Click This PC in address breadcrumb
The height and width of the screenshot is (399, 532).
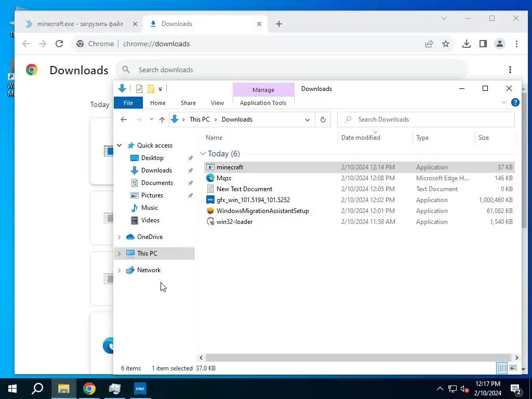199,119
